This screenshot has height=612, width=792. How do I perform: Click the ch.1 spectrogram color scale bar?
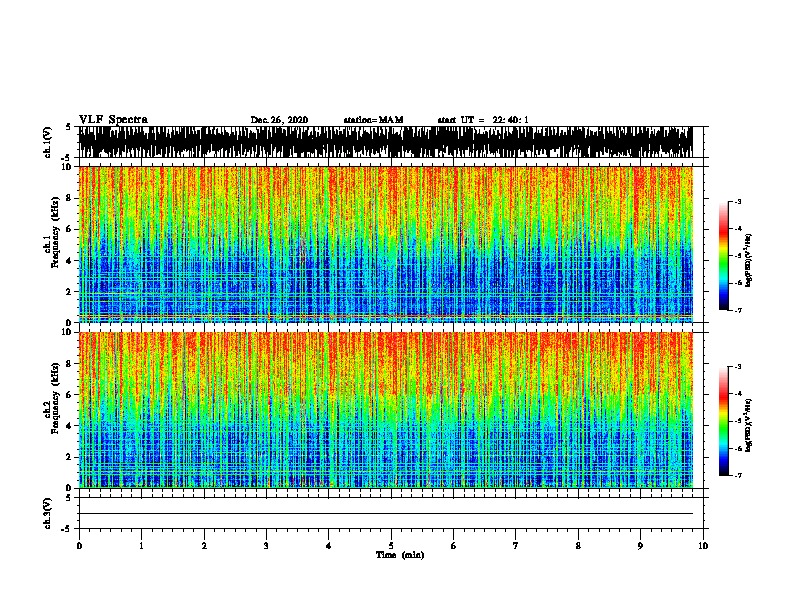(x=723, y=256)
